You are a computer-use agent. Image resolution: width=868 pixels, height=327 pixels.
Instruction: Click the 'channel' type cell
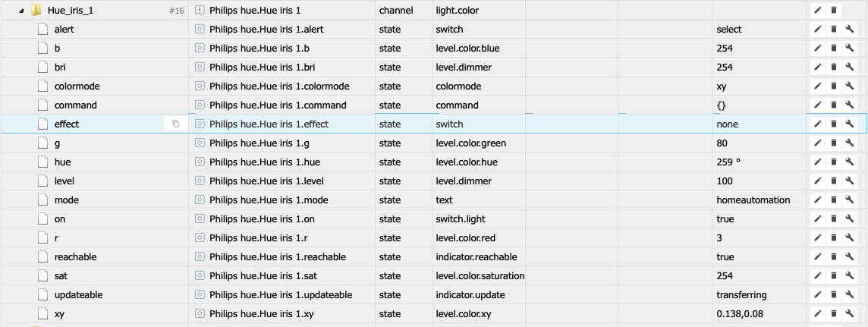[396, 11]
